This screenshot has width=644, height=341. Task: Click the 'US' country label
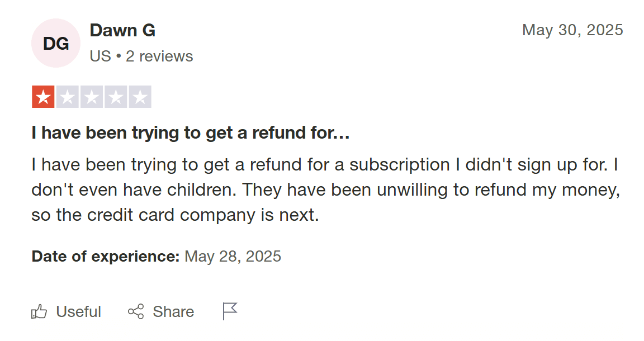tap(101, 56)
